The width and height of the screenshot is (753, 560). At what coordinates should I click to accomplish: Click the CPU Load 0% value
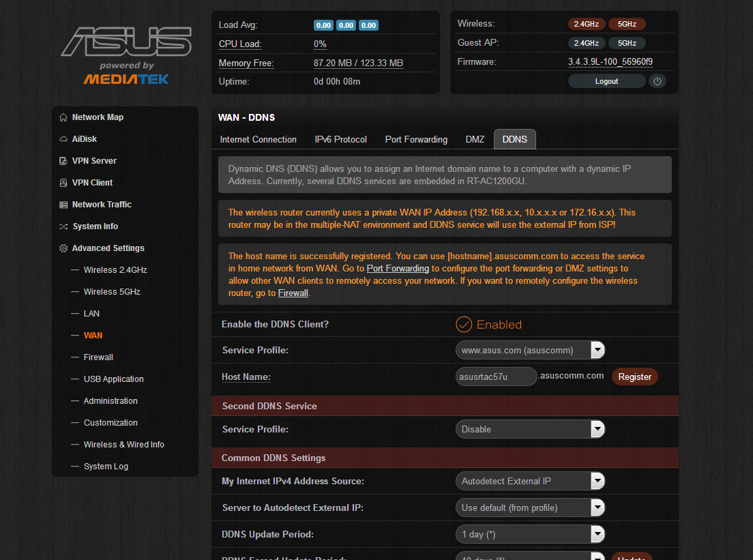coord(320,44)
